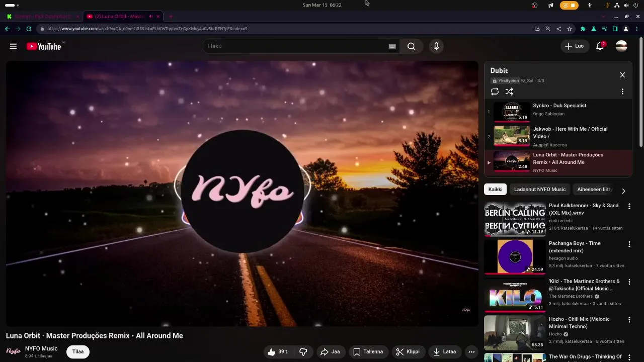Viewport: 644px width, 362px height.
Task: Open options for Pachanga Boys video
Action: 629,244
